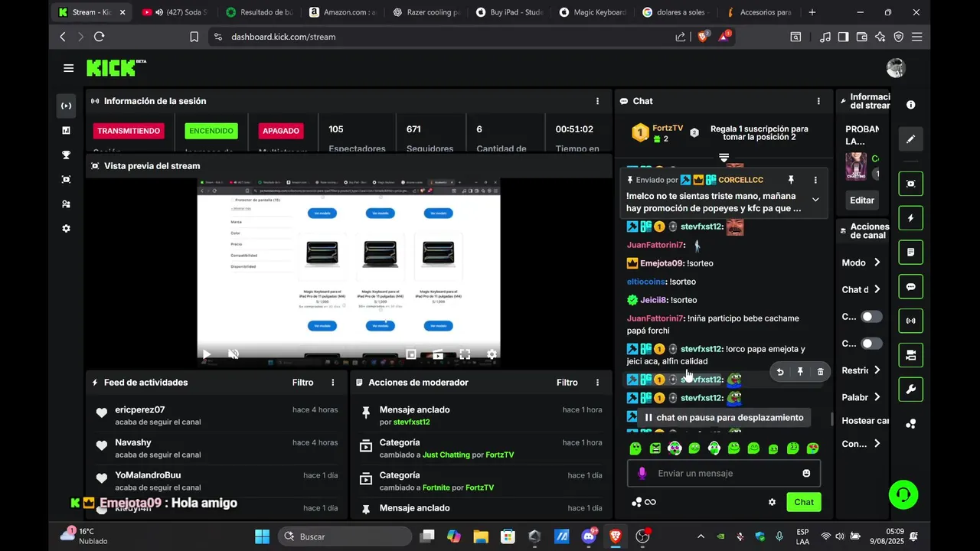Open chat settings gear near Chat button
The image size is (980, 551).
tap(772, 502)
